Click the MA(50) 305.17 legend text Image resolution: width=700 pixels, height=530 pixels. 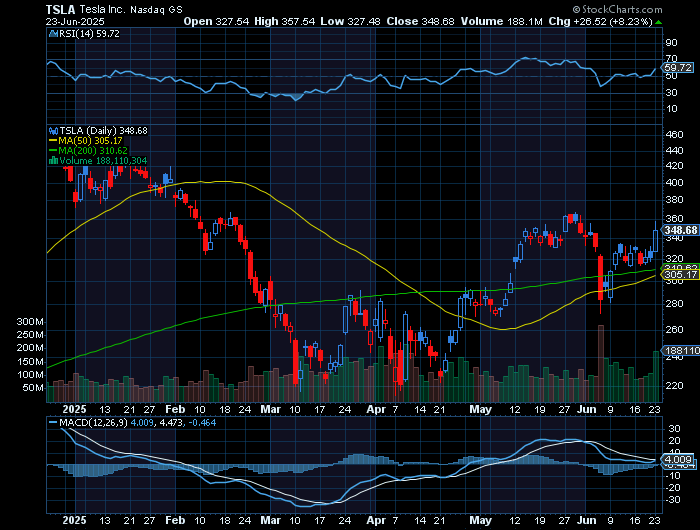click(x=91, y=141)
